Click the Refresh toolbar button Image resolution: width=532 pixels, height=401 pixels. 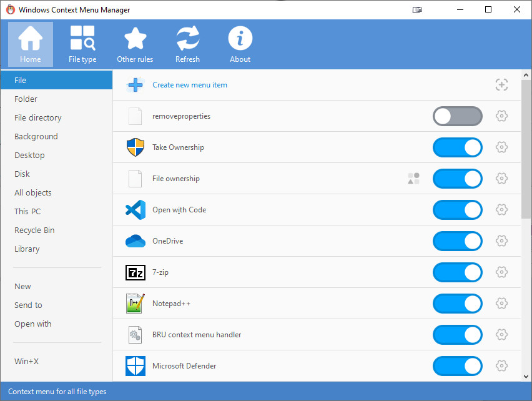(x=187, y=44)
